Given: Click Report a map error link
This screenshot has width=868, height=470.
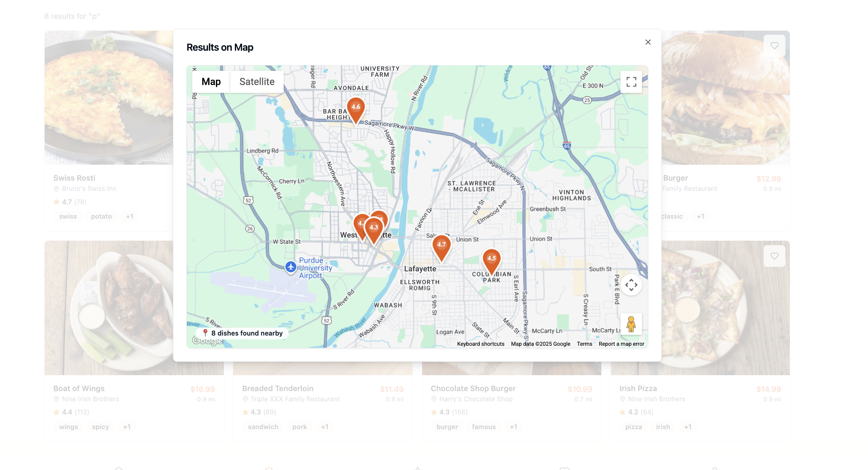Looking at the screenshot, I should [x=621, y=344].
